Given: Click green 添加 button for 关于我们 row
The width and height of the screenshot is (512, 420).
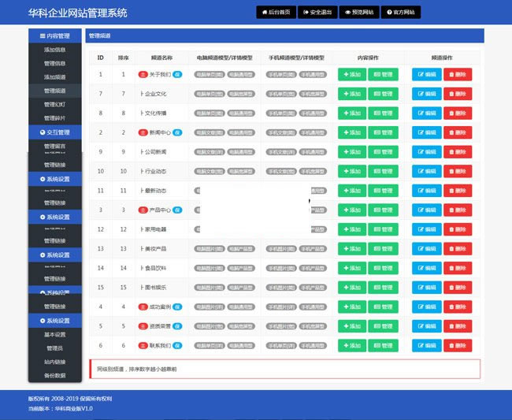Looking at the screenshot, I should (x=351, y=74).
